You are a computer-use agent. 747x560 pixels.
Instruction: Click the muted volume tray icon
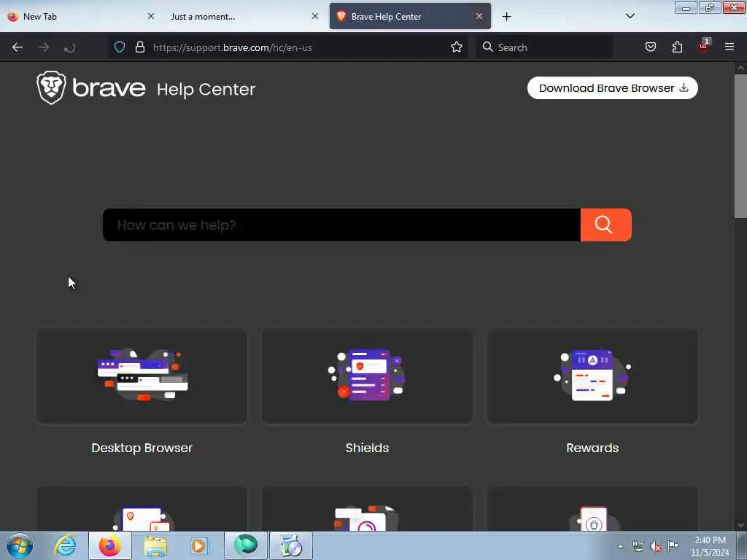[x=656, y=547]
